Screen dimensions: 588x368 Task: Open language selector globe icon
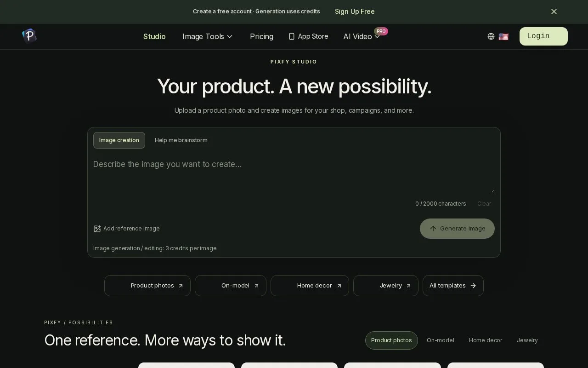coord(491,36)
